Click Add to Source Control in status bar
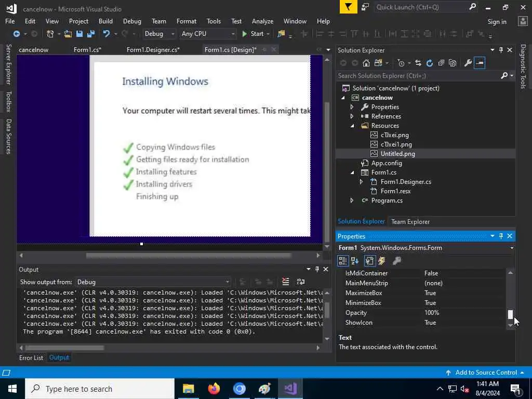The width and height of the screenshot is (532, 399). pyautogui.click(x=486, y=372)
